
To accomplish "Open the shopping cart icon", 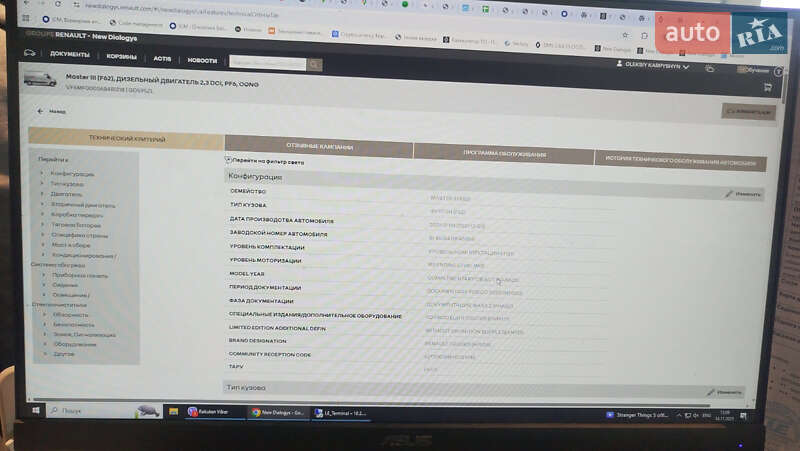I will tap(768, 87).
